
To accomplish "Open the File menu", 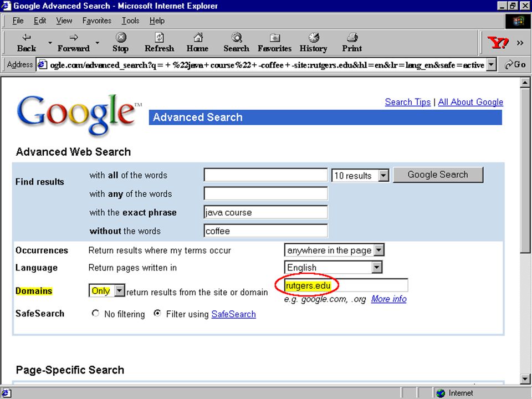I will point(18,21).
